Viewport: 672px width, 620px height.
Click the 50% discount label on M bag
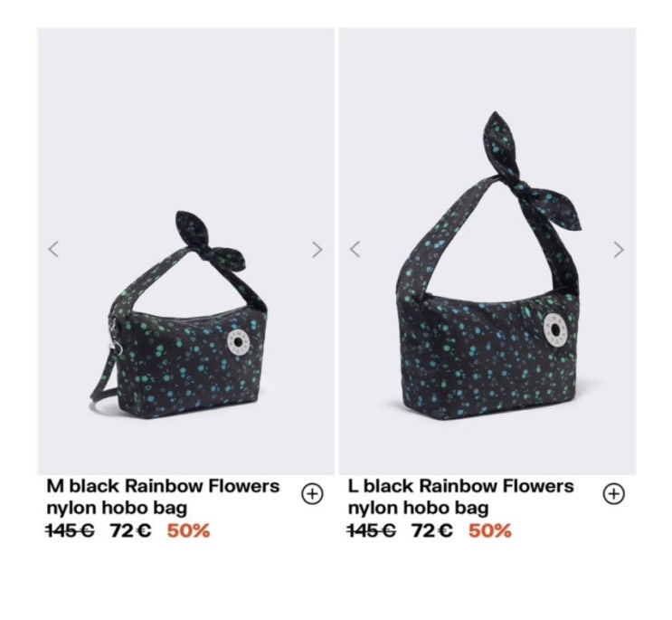coord(188,530)
